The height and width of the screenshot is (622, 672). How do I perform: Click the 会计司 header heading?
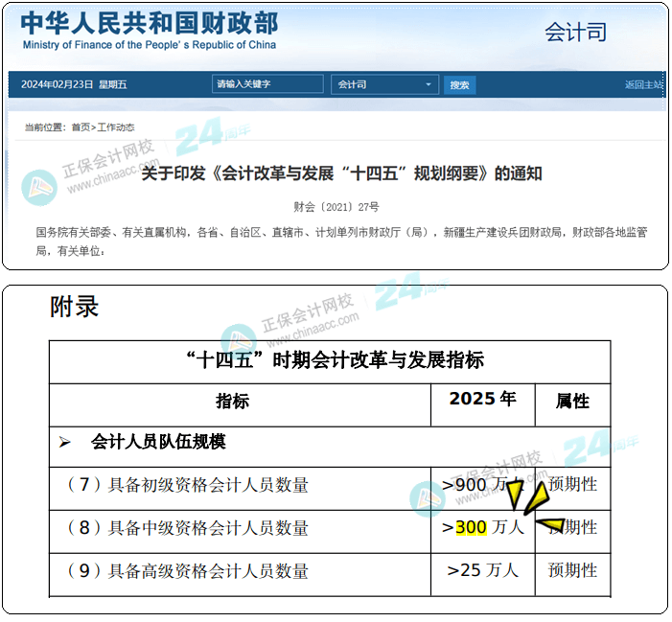point(575,33)
